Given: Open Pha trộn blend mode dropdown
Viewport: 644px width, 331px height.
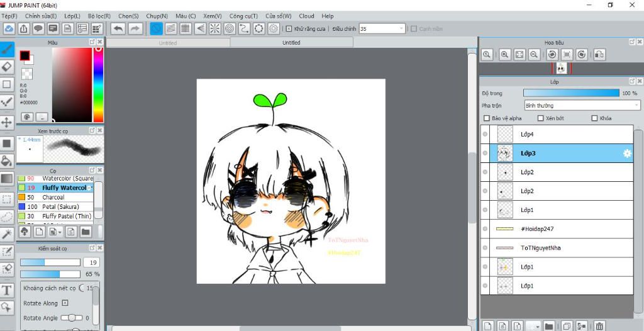Looking at the screenshot, I should click(x=582, y=106).
